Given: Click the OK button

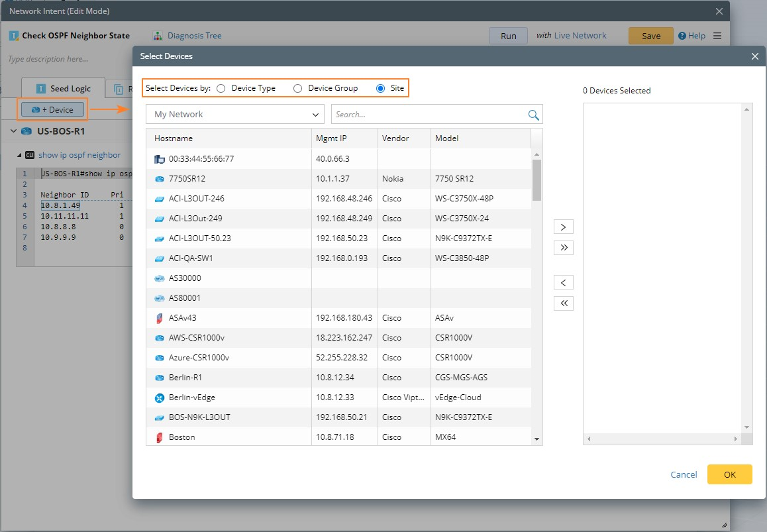Looking at the screenshot, I should pos(729,474).
